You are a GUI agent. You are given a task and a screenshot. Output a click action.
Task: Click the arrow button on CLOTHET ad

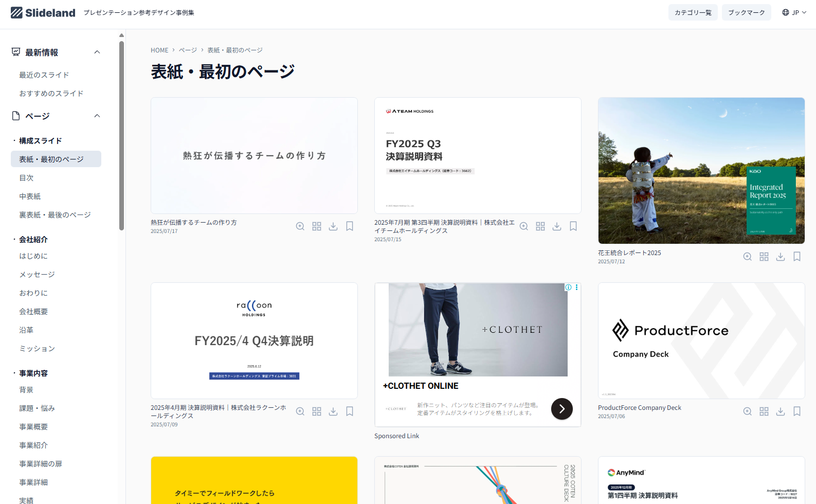tap(562, 409)
